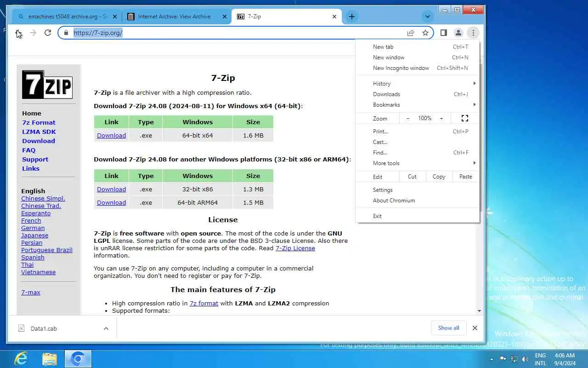
Task: Open the profile avatar icon
Action: (x=458, y=33)
